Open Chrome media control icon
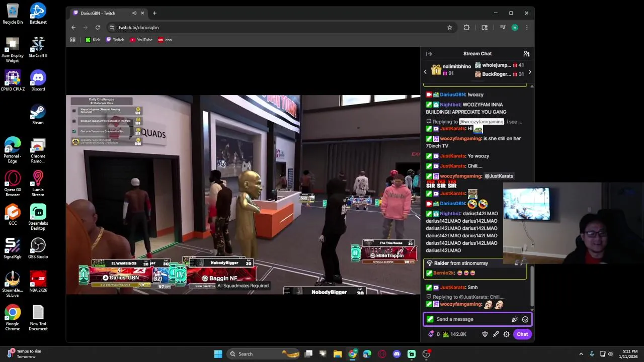The height and width of the screenshot is (362, 644). pyautogui.click(x=502, y=28)
